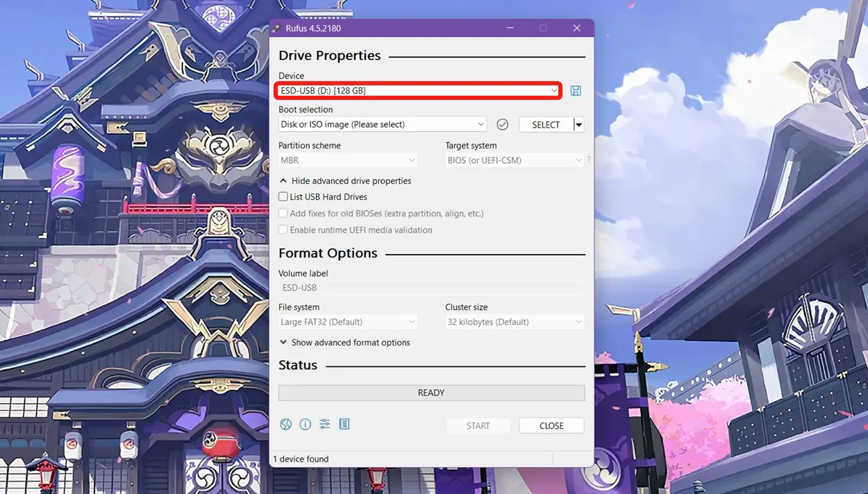Viewport: 868px width, 494px height.
Task: Open the Device dropdown showing ESD-USB
Action: (x=417, y=90)
